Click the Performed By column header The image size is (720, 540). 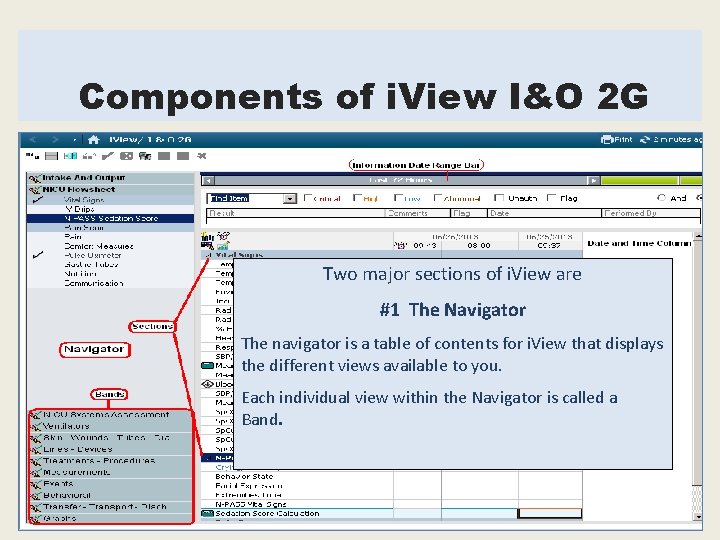pos(651,213)
